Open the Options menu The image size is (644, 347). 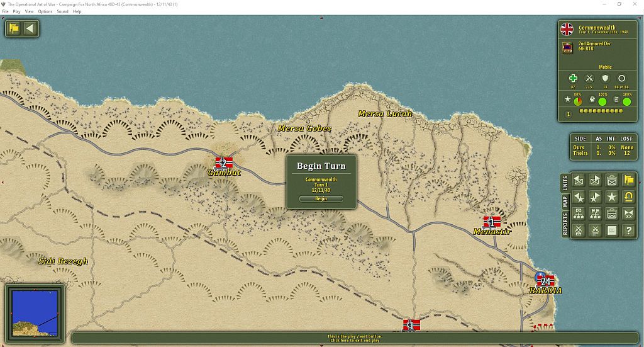click(45, 11)
